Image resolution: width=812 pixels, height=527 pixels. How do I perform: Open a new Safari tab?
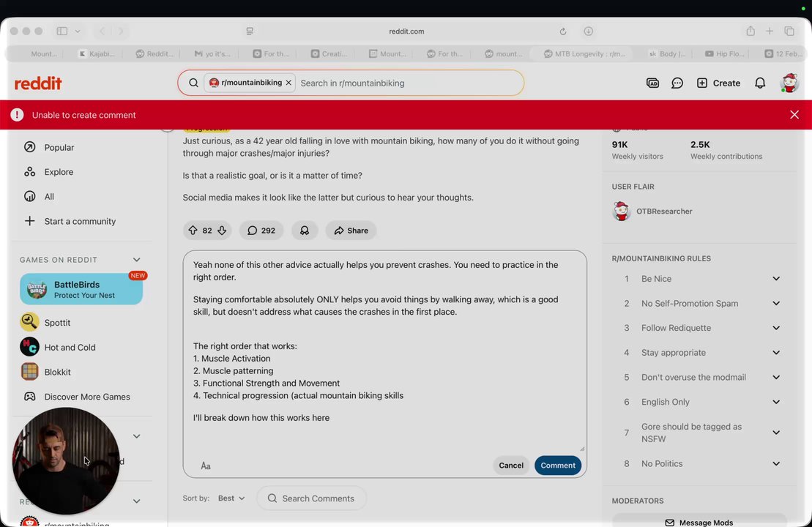pyautogui.click(x=770, y=31)
